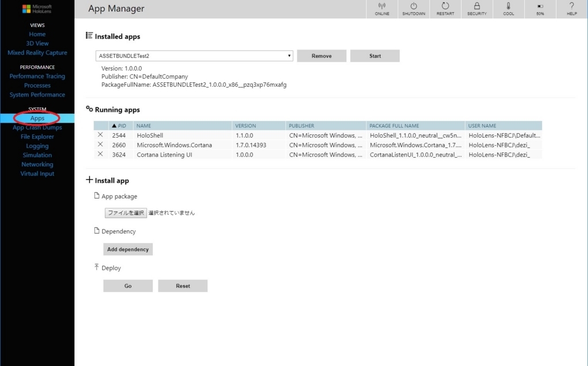Open App Crash Dumps page
The height and width of the screenshot is (366, 588).
[37, 127]
